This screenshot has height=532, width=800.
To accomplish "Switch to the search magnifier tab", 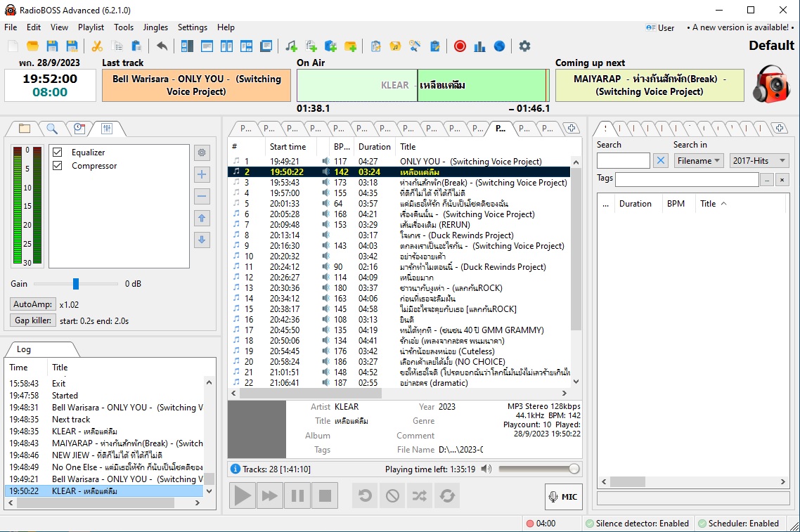I will tap(51, 129).
